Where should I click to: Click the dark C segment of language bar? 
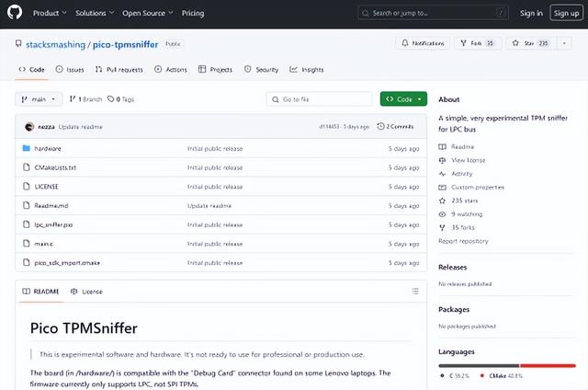coord(479,365)
